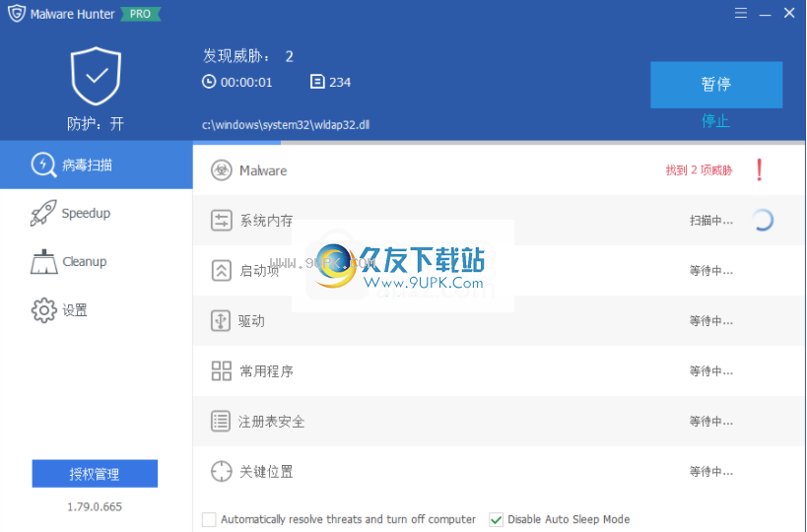The height and width of the screenshot is (532, 807).
Task: Select the 常用程序 row label
Action: (x=266, y=371)
